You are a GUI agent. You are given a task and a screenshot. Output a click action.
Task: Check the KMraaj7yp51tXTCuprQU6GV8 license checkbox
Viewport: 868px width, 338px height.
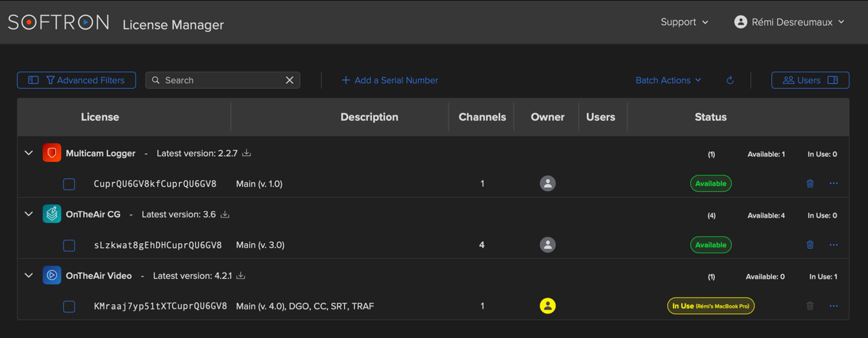point(69,306)
